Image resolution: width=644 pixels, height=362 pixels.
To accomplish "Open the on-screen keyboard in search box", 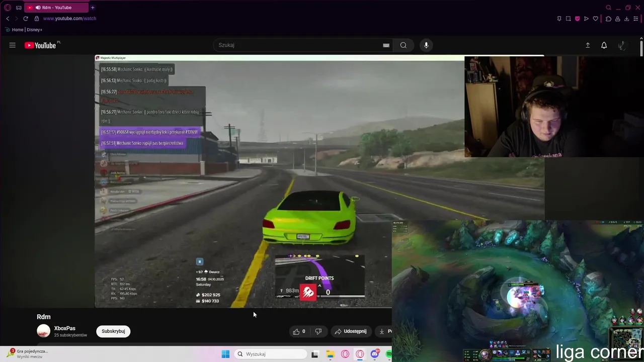I will click(386, 45).
